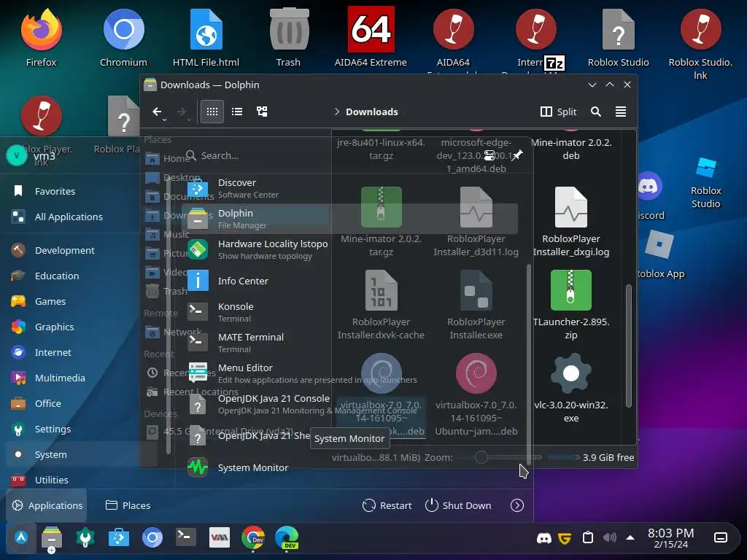This screenshot has width=747, height=560.
Task: Switch Dolphin to tree view mode
Action: coord(262,112)
